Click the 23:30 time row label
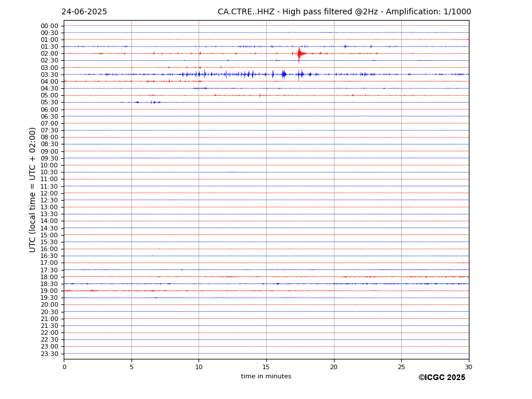Screen dimensions: 532x399 [x=49, y=354]
